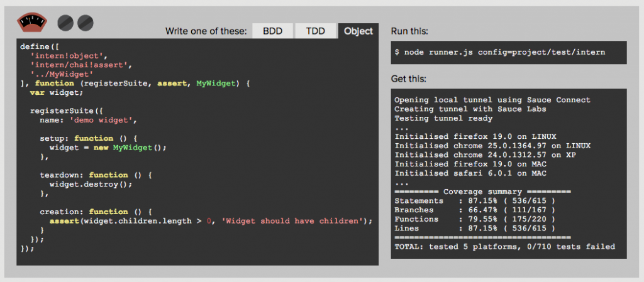Click the 'Get this:' heading

coord(409,79)
